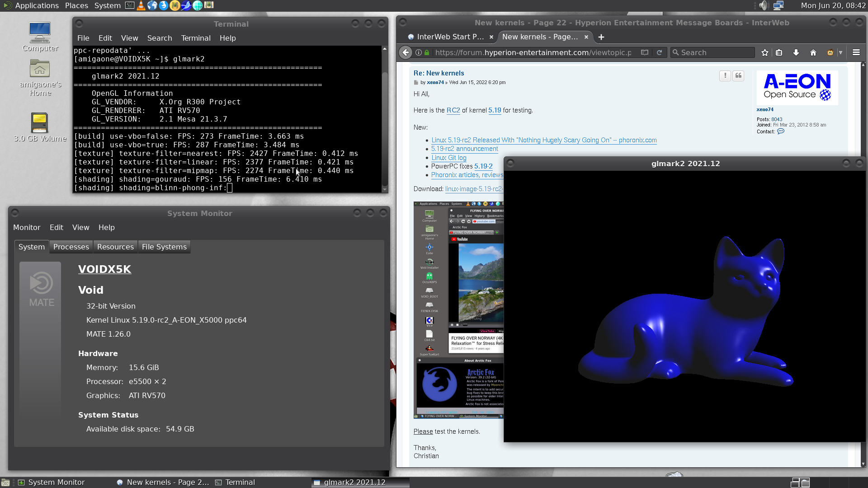Go back in the InterWeb browser
868x488 pixels.
[x=406, y=52]
